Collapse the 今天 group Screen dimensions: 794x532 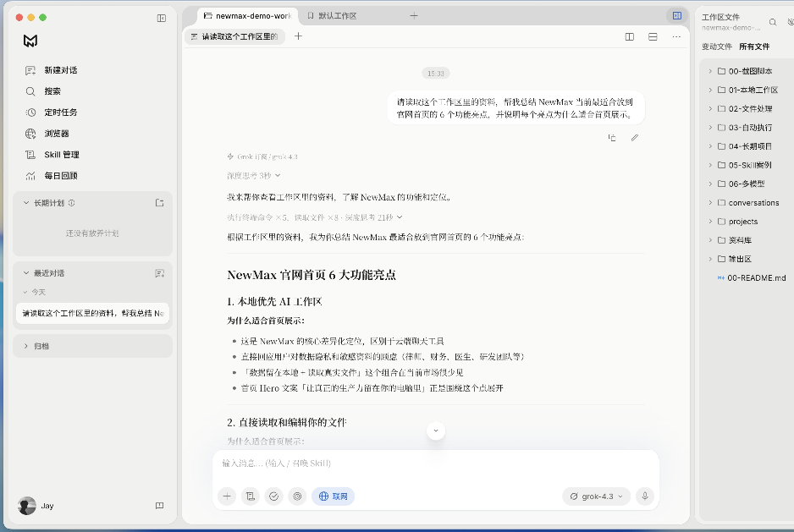[25, 292]
